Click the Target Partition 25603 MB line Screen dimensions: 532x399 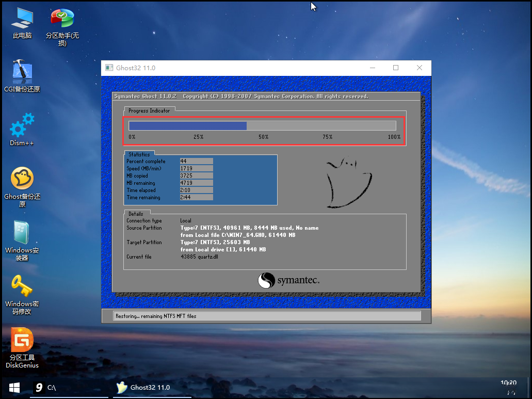[215, 242]
